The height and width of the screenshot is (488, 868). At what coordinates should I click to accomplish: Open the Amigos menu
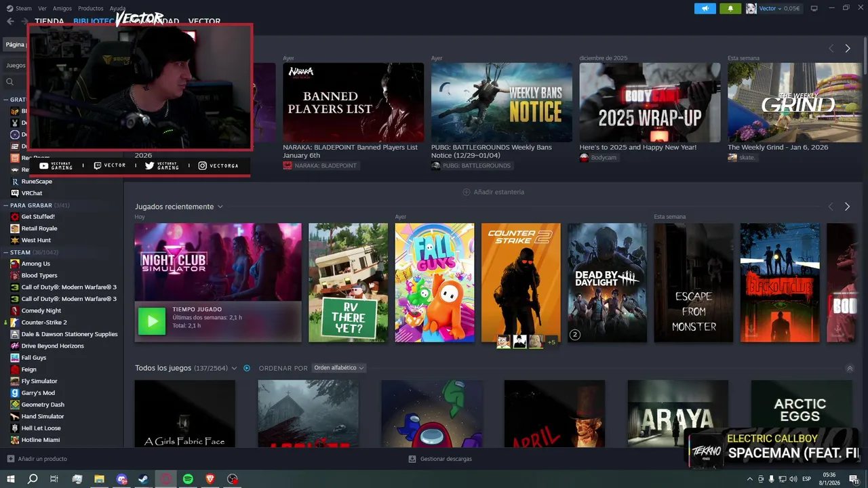[x=62, y=8]
